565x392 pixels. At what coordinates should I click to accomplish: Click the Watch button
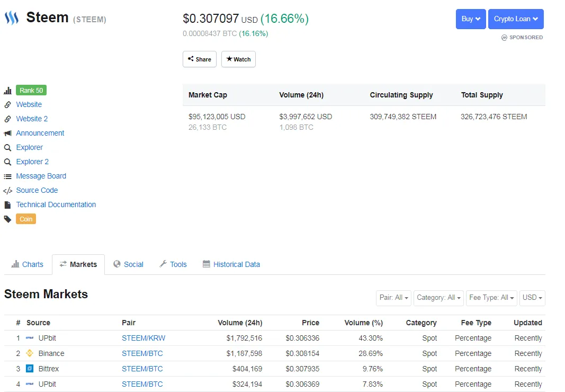coord(238,59)
